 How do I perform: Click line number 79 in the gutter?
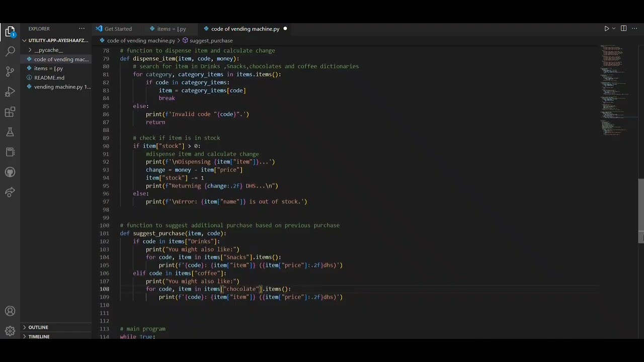(x=106, y=58)
